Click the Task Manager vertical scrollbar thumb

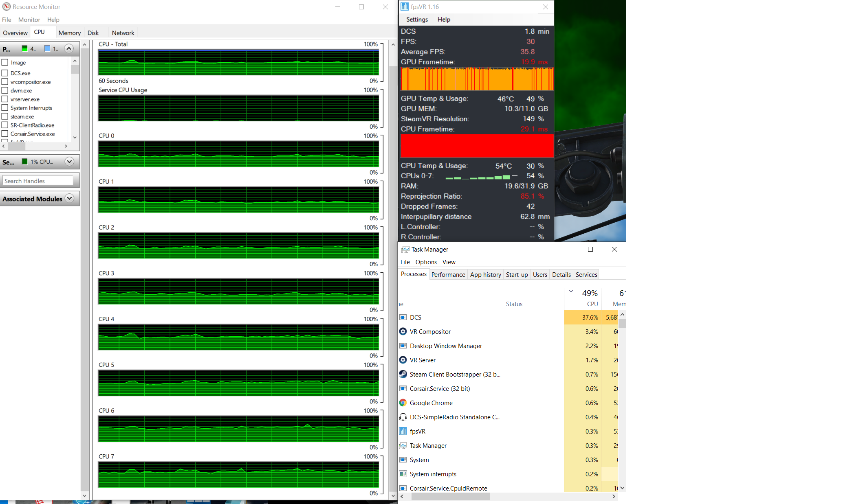622,323
